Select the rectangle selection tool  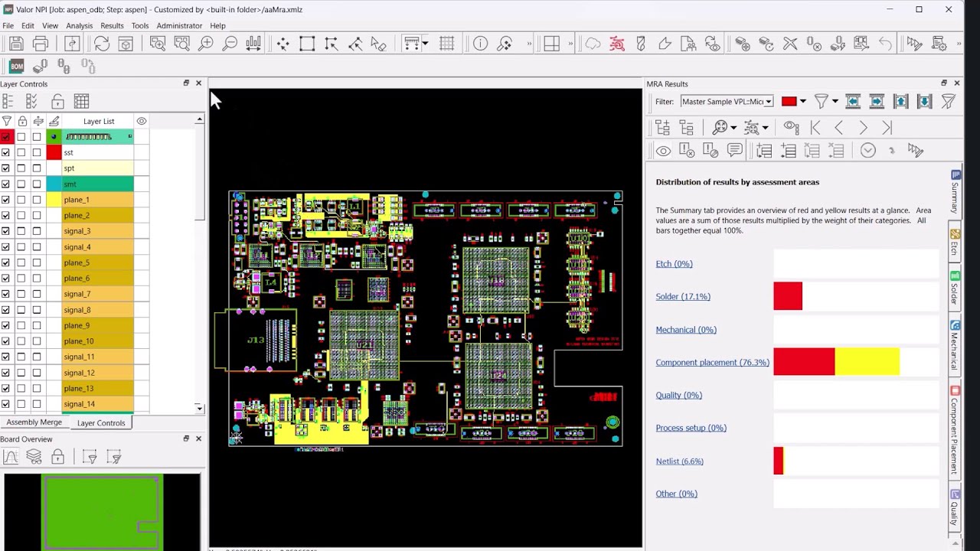[307, 44]
